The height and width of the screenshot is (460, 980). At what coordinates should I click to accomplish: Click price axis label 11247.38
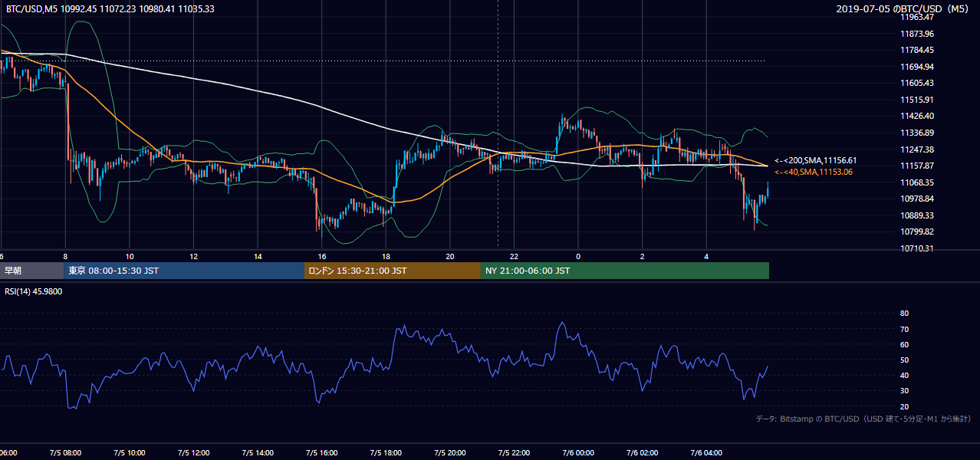click(917, 149)
